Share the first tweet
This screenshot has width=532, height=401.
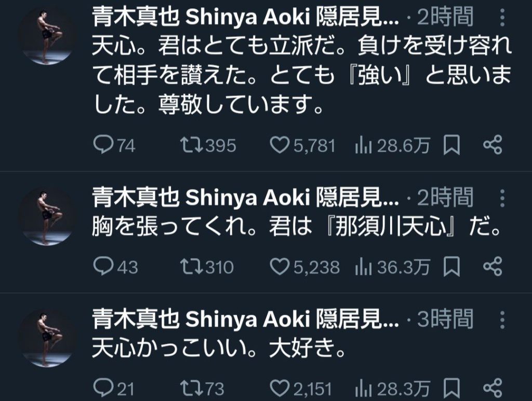point(491,146)
